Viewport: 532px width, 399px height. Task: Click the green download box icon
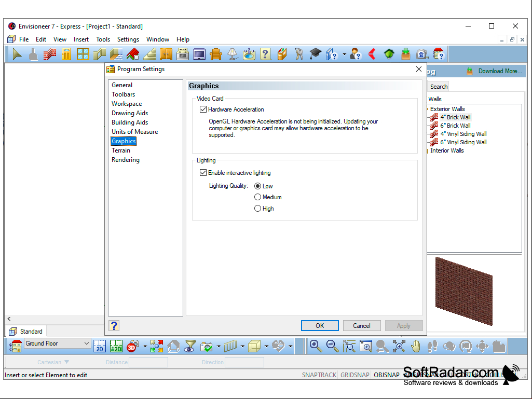point(405,54)
